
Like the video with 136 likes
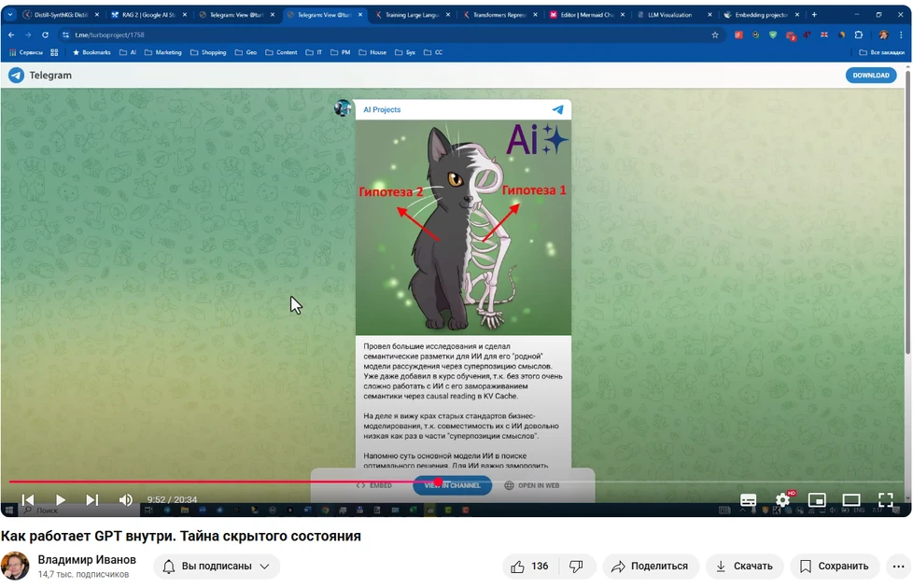click(x=529, y=567)
